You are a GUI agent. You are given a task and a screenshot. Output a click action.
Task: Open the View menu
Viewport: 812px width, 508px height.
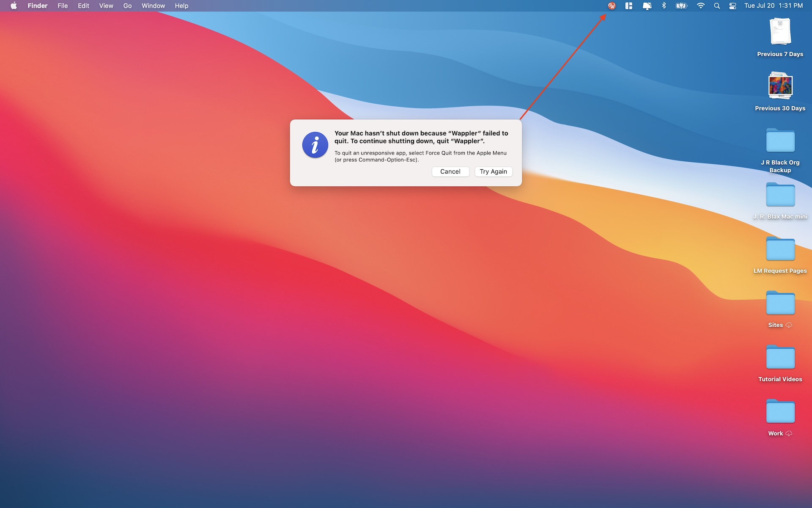point(106,6)
